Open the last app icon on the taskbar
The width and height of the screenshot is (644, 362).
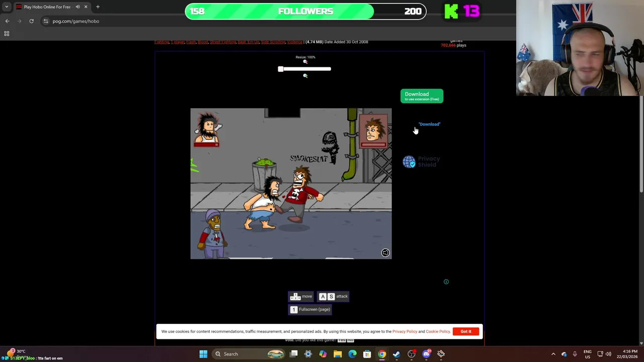point(441,354)
